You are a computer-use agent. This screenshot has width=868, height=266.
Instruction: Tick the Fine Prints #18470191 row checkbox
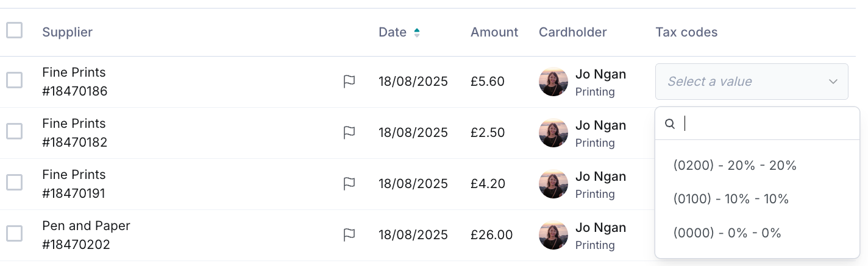[15, 183]
